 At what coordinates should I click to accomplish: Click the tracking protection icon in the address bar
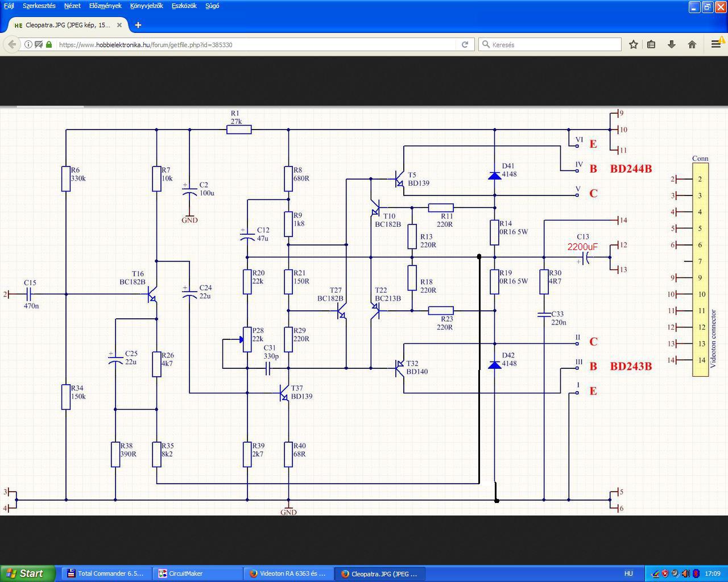pos(39,44)
